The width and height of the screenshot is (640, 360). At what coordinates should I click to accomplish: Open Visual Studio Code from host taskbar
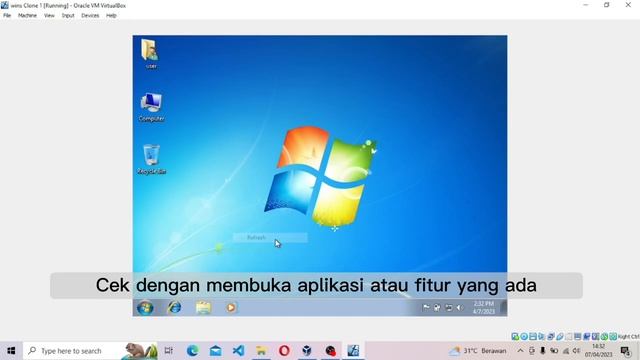click(x=238, y=351)
